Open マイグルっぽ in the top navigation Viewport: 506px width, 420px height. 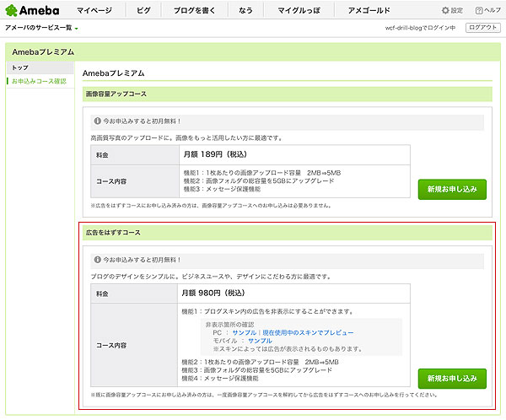(299, 10)
